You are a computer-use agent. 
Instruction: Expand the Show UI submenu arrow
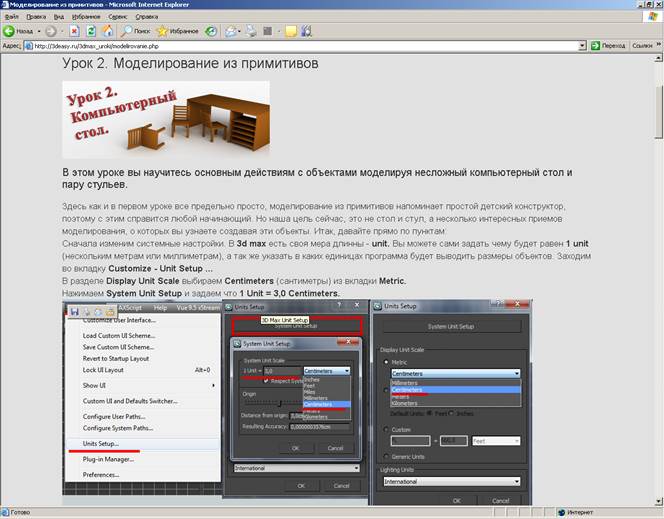point(213,386)
